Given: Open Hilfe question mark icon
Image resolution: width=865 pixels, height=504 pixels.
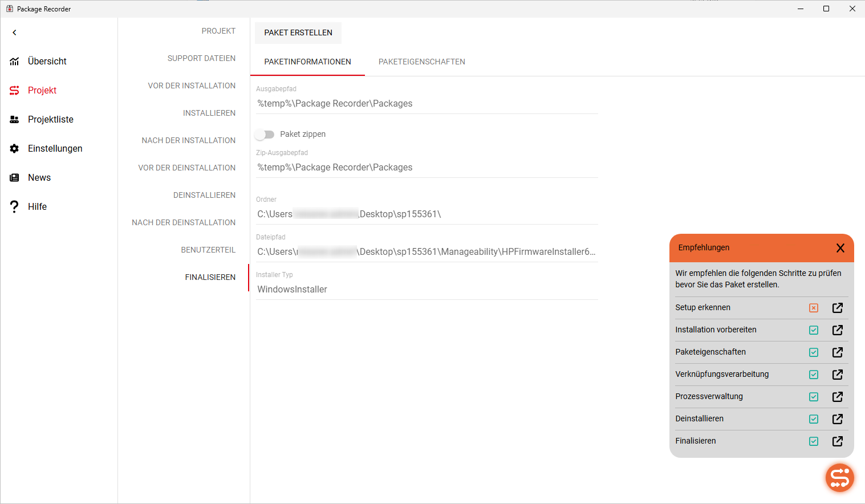Looking at the screenshot, I should (x=14, y=206).
